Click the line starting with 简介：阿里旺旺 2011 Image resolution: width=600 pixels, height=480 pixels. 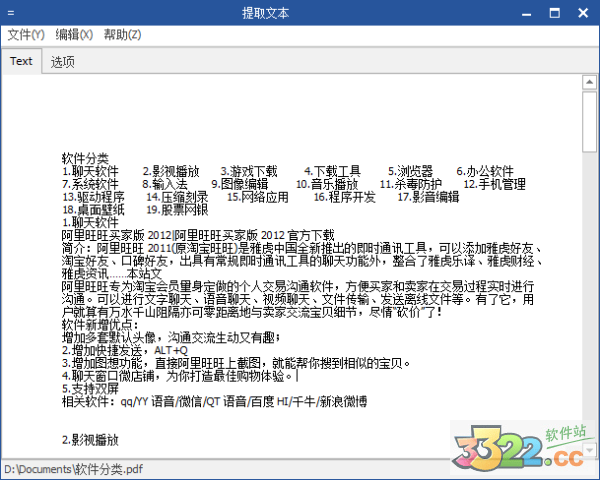tap(302, 248)
